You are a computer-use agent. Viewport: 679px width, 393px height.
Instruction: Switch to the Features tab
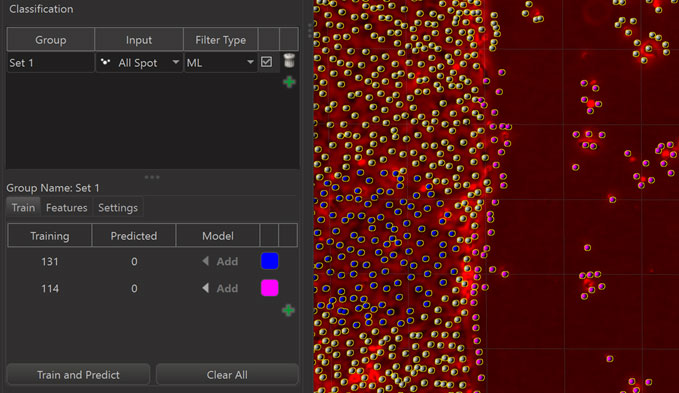pos(67,208)
